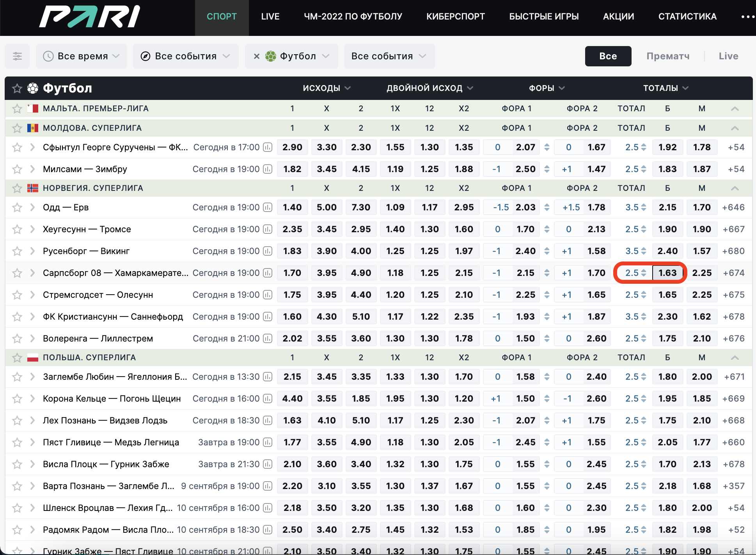
Task: Open the АКЦИИ section
Action: (619, 17)
